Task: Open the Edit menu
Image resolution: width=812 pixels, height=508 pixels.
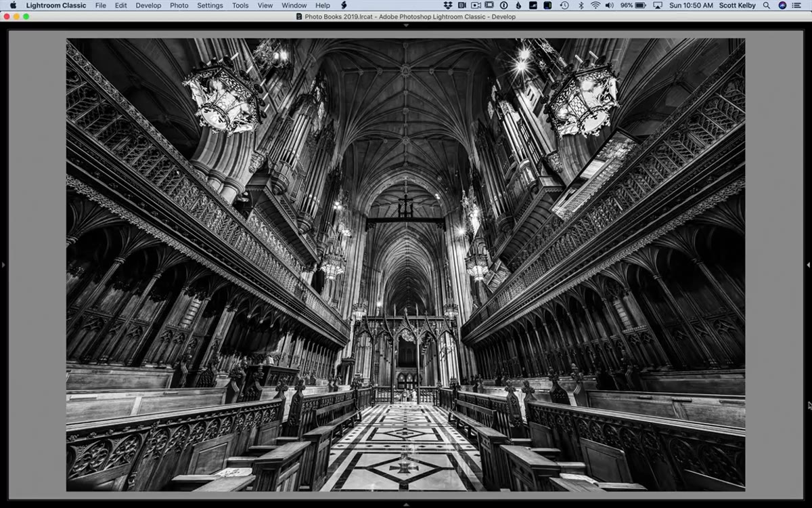Action: coord(120,5)
